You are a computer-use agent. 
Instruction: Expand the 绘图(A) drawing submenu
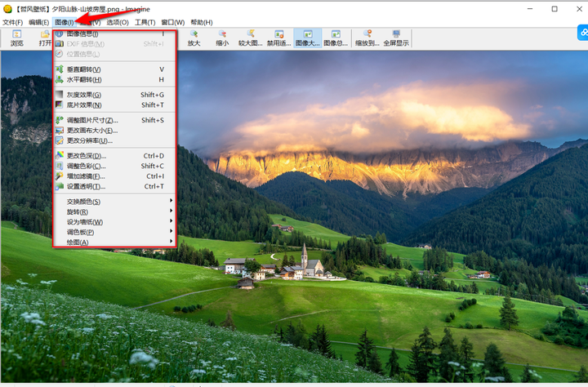tap(114, 242)
